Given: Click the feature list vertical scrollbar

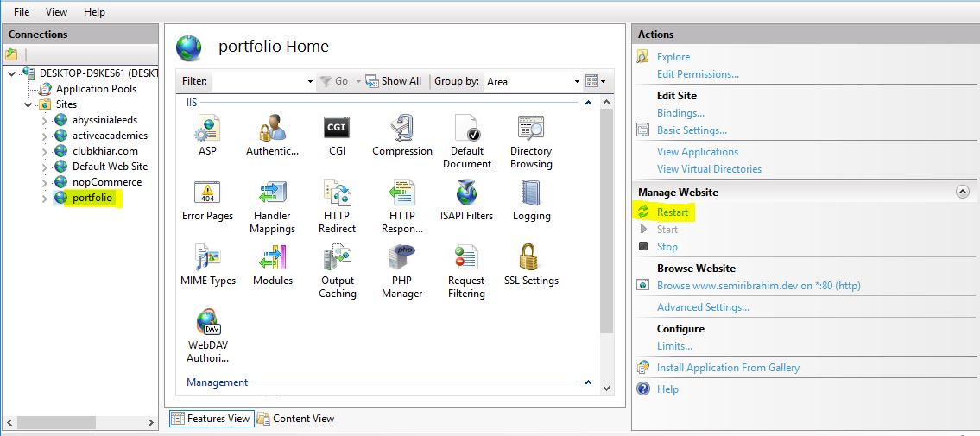Looking at the screenshot, I should (x=606, y=220).
